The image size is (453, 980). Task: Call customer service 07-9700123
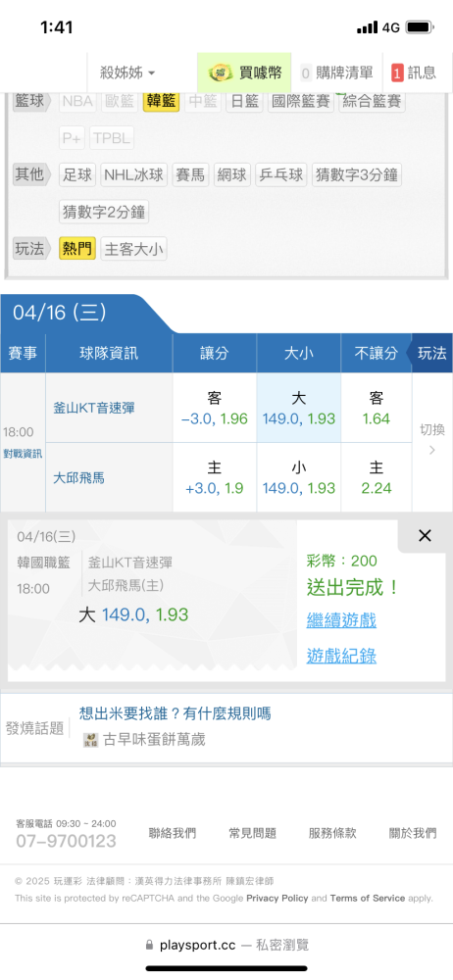[67, 841]
